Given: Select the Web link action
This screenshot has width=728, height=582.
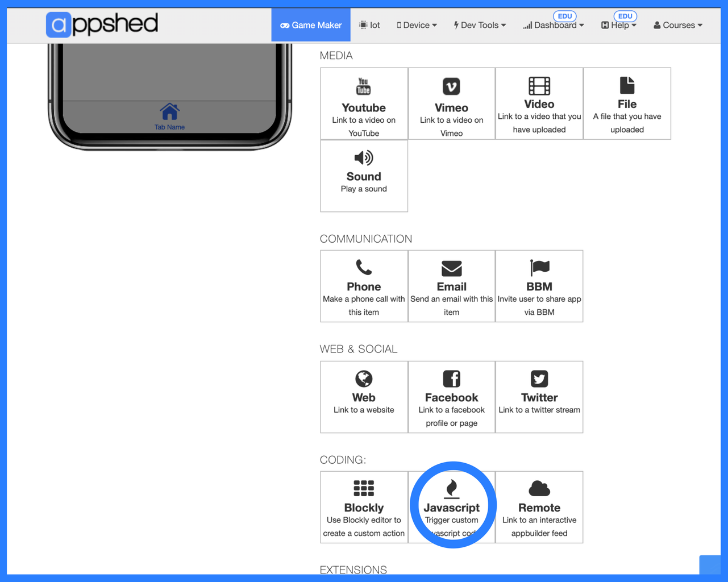Looking at the screenshot, I should (x=364, y=395).
